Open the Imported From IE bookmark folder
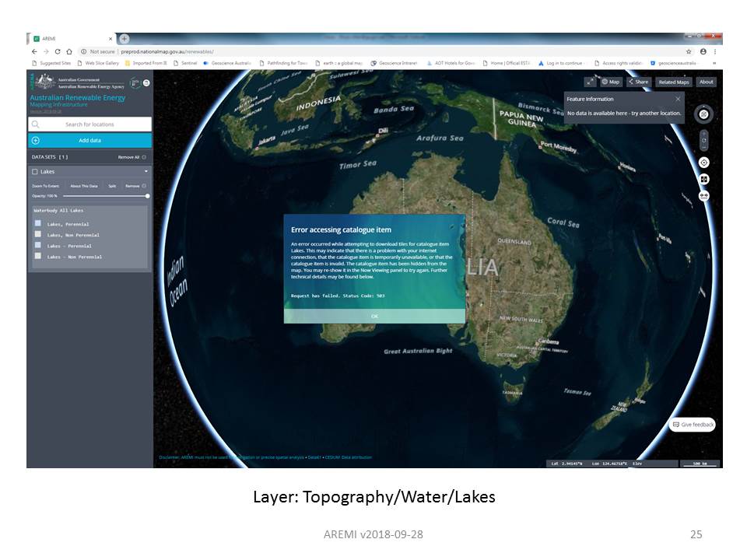This screenshot has width=747, height=560. [146, 63]
